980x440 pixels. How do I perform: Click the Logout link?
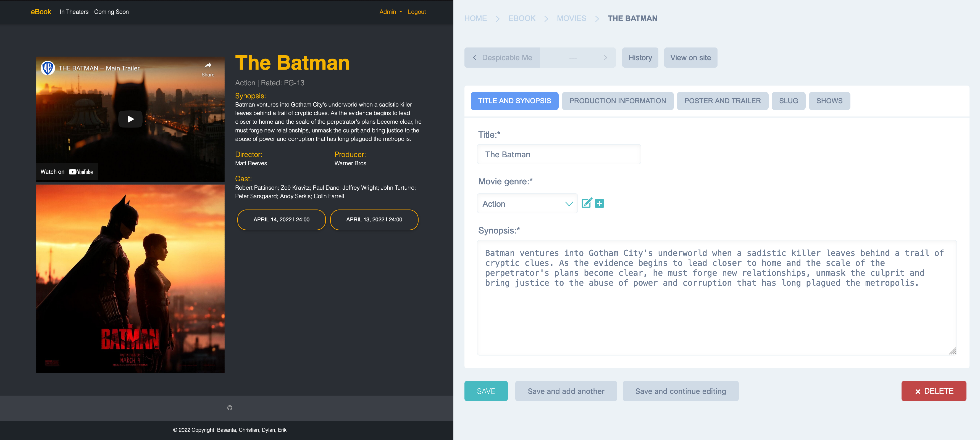pos(417,12)
